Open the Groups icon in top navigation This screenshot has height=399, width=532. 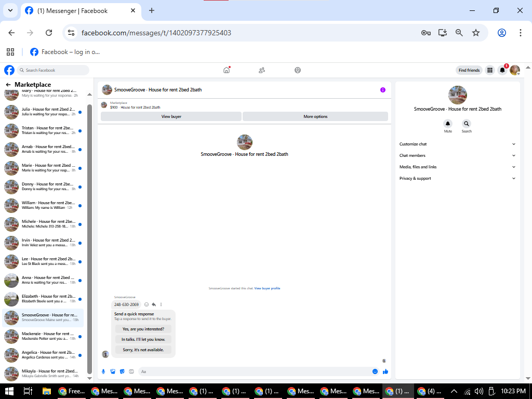click(x=298, y=70)
